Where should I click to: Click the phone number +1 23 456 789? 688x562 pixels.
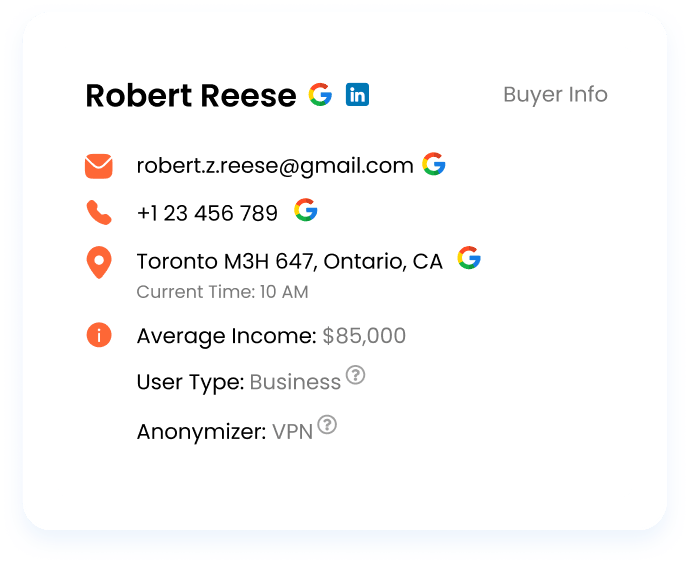click(x=207, y=213)
